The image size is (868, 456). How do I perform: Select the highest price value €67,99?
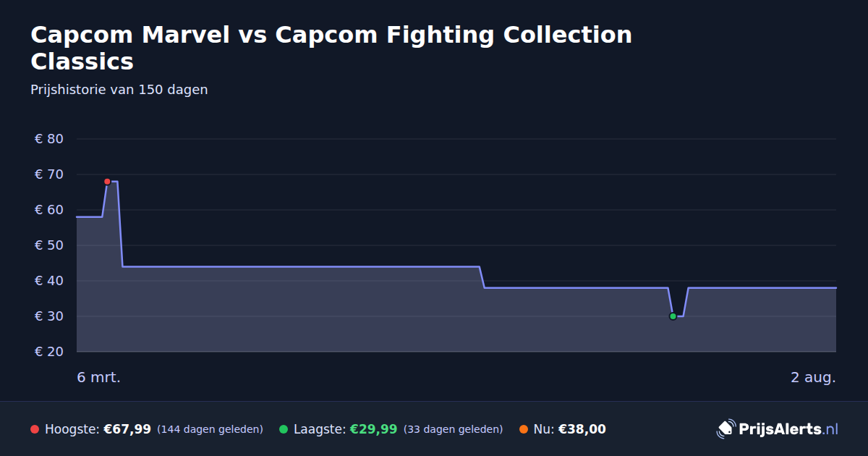coord(127,429)
